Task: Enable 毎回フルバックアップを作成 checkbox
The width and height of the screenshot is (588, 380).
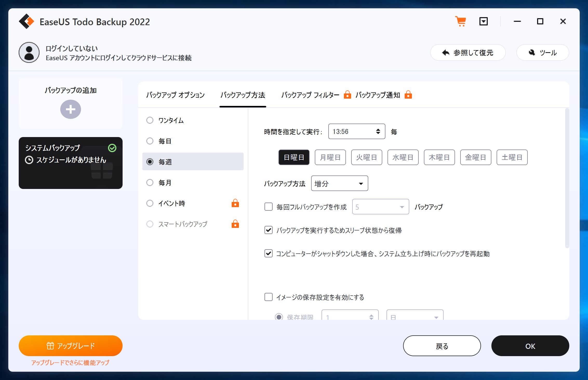Action: pos(268,207)
